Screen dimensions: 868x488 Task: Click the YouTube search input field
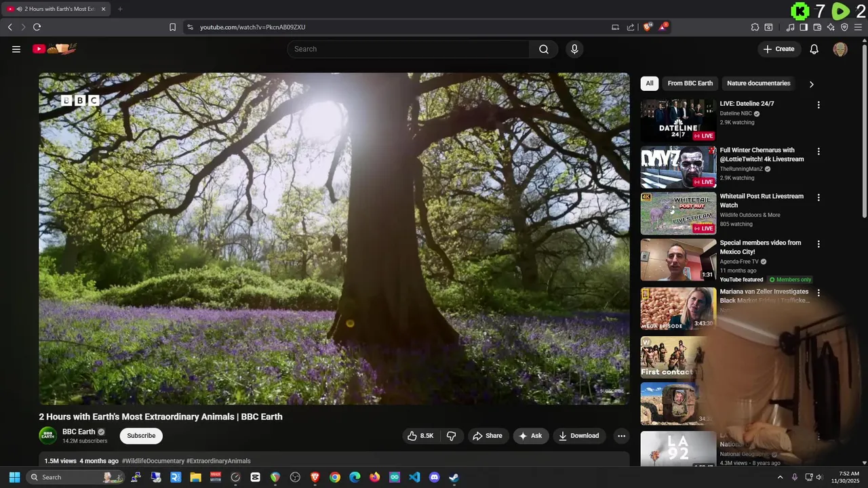(408, 49)
